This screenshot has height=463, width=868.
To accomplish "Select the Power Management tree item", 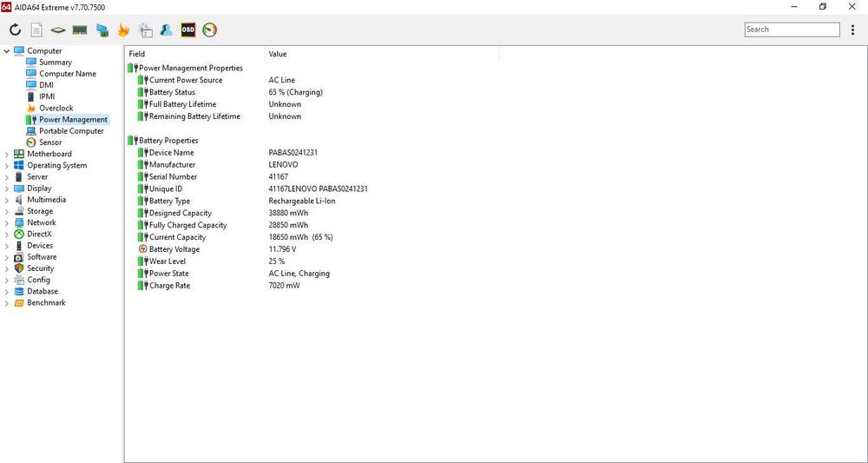I will click(x=73, y=120).
